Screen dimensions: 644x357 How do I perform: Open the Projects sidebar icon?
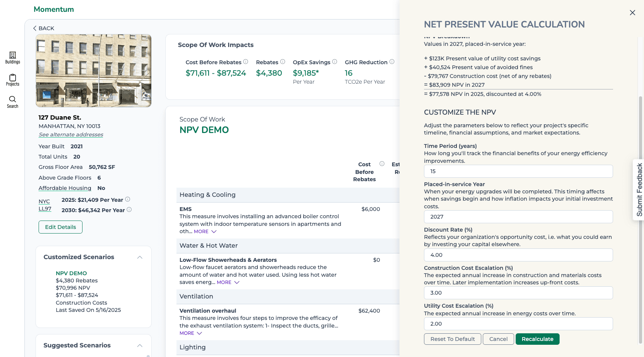(x=13, y=80)
